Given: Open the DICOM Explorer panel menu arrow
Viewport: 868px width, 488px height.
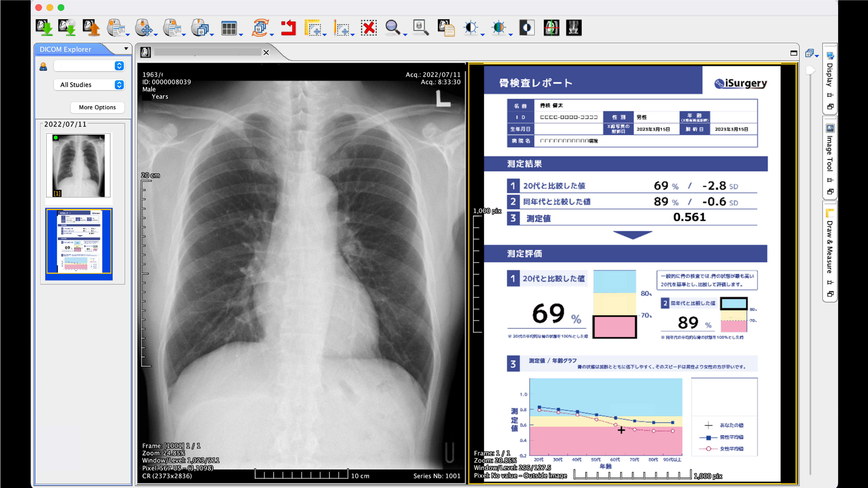Looking at the screenshot, I should (126, 48).
